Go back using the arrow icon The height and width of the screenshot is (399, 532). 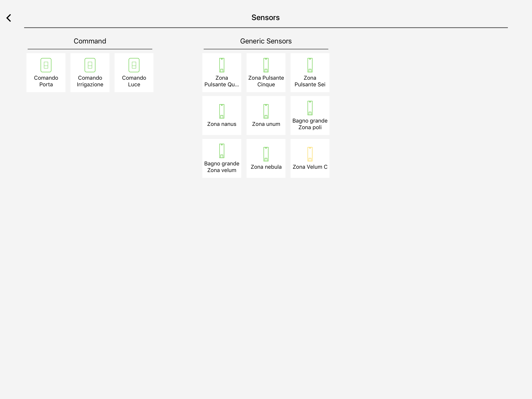9,18
